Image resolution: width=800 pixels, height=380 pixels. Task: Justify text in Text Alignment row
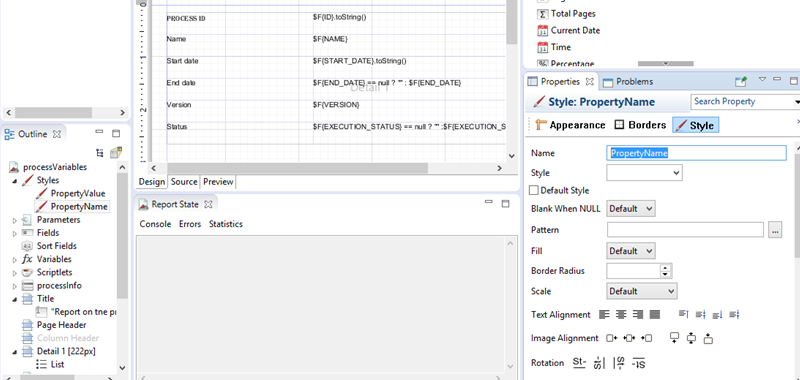click(x=655, y=314)
